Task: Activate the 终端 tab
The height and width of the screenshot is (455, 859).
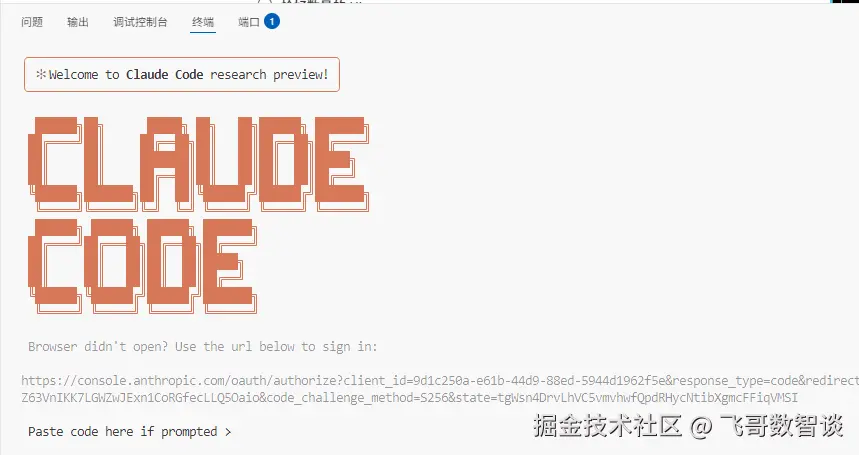Action: click(203, 22)
